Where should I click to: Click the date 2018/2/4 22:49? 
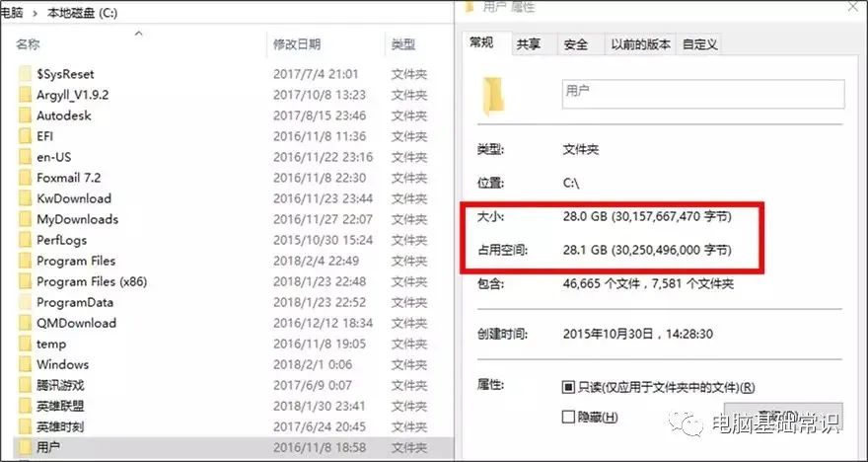click(x=316, y=261)
